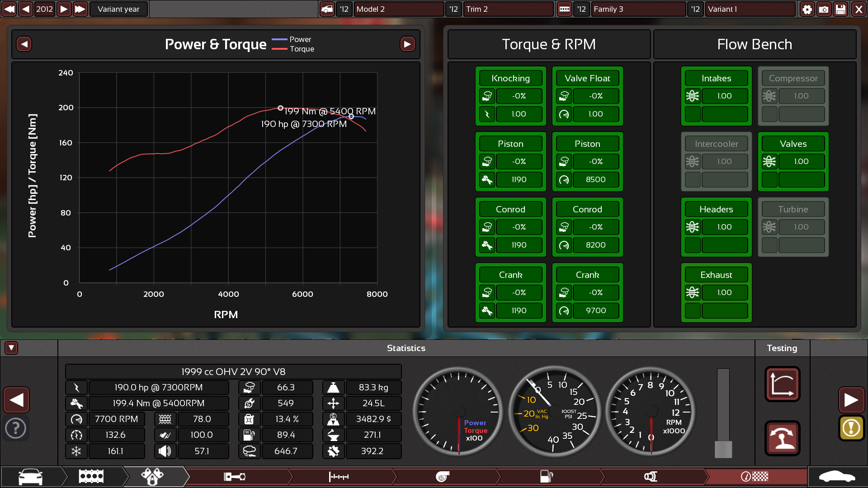868x488 pixels.
Task: Show next graph in Power & Torque panel
Action: click(407, 44)
